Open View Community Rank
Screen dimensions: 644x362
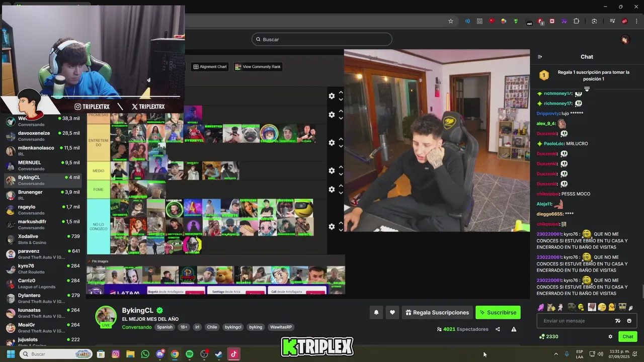258,66
